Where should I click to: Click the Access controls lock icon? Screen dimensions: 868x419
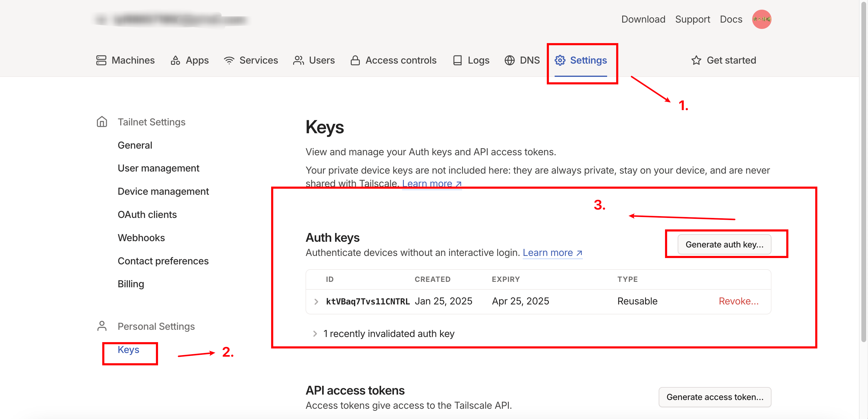point(355,60)
